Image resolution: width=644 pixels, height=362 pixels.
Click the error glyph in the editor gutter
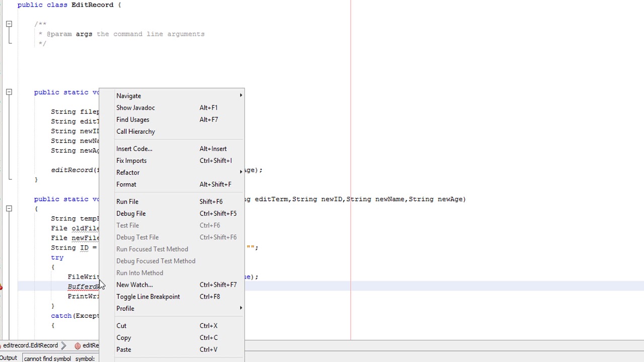click(x=1, y=287)
